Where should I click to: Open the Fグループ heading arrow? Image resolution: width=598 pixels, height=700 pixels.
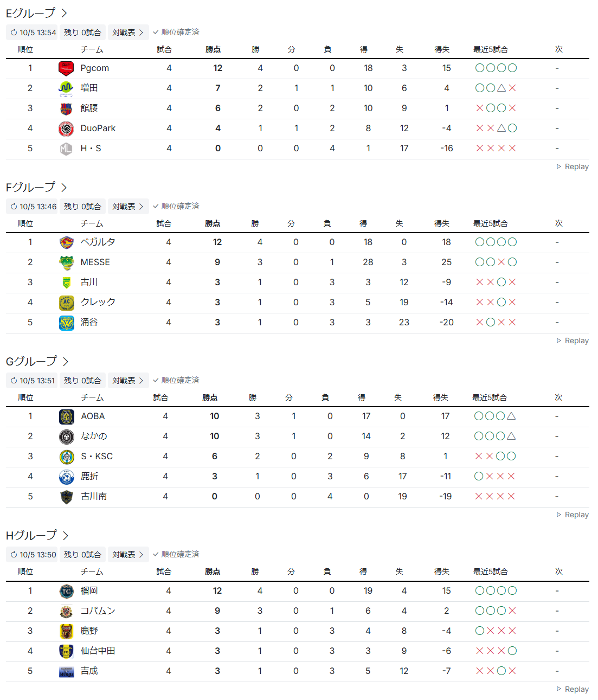pyautogui.click(x=64, y=188)
